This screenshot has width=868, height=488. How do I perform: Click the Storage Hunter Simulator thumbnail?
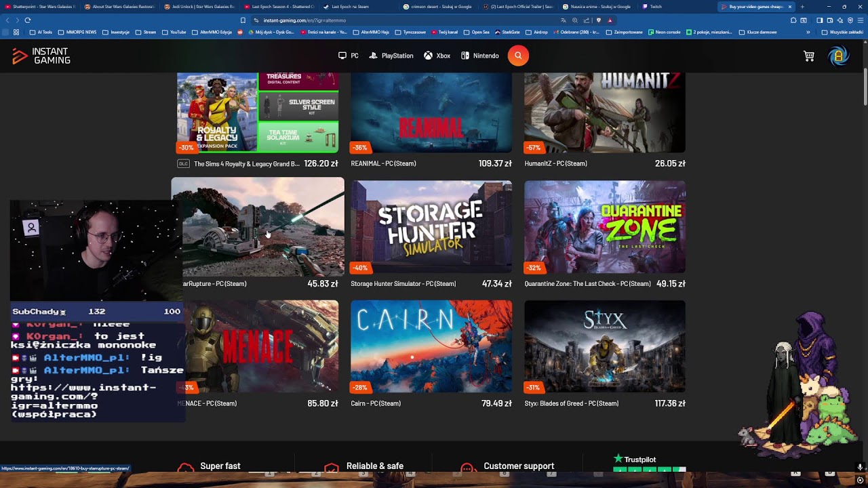click(431, 227)
